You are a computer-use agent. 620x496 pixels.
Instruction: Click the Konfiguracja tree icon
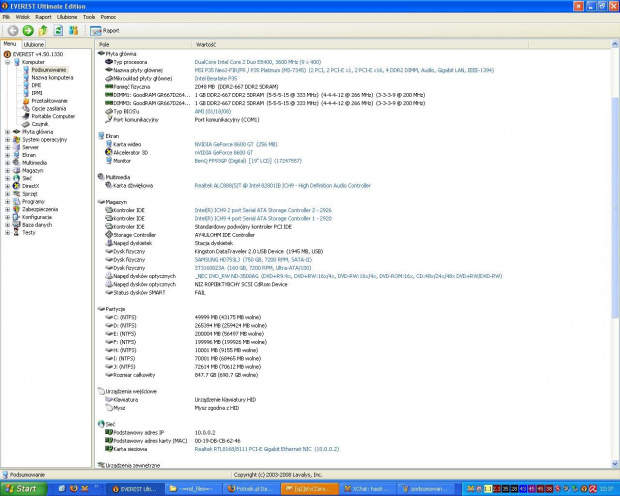[x=16, y=217]
